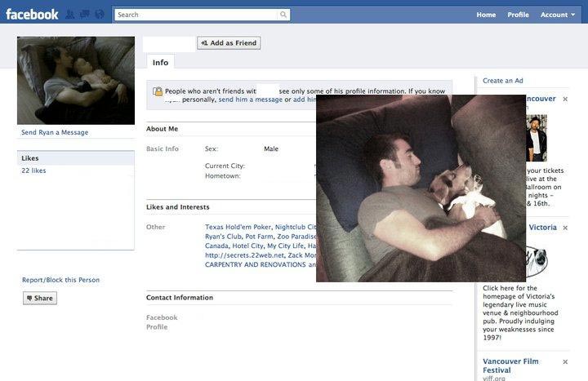
Task: Click the Create an Ad link
Action: (502, 81)
